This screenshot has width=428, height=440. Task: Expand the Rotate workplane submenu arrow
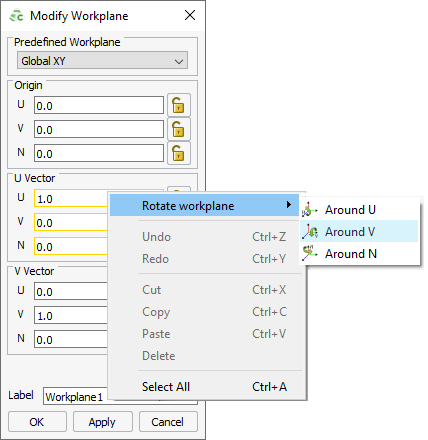click(289, 205)
